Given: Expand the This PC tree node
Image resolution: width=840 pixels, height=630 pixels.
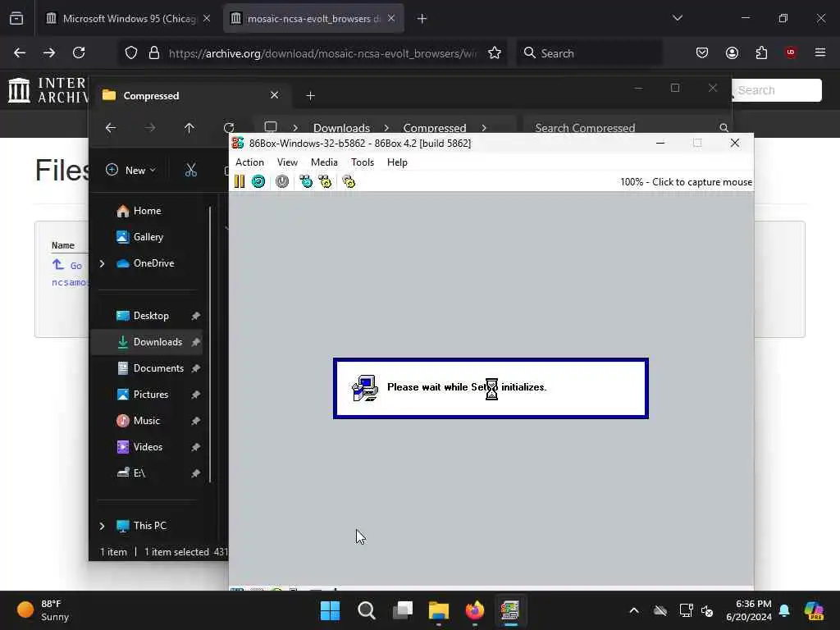Looking at the screenshot, I should pos(102,526).
